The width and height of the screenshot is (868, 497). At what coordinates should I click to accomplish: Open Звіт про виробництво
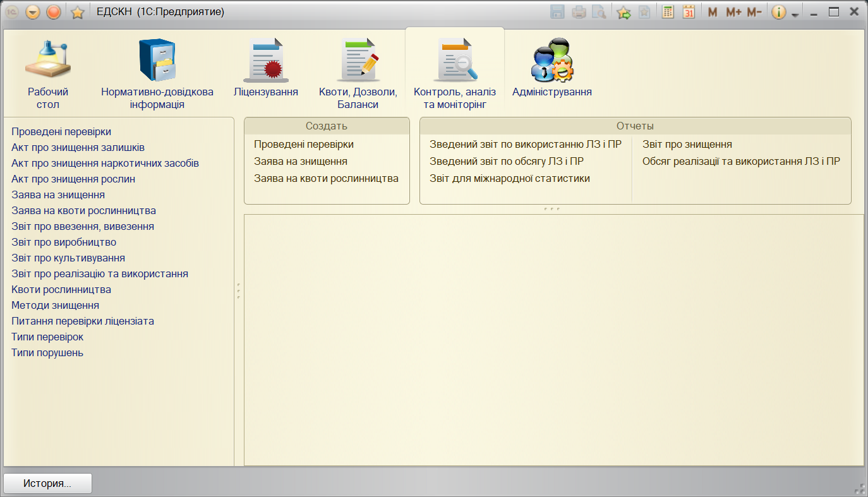(64, 242)
